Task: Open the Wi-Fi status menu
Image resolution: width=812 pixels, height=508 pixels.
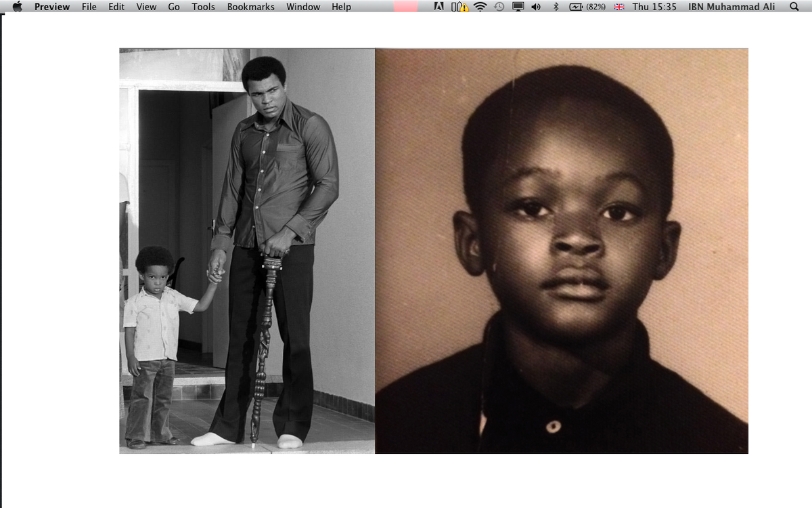Action: click(480, 7)
